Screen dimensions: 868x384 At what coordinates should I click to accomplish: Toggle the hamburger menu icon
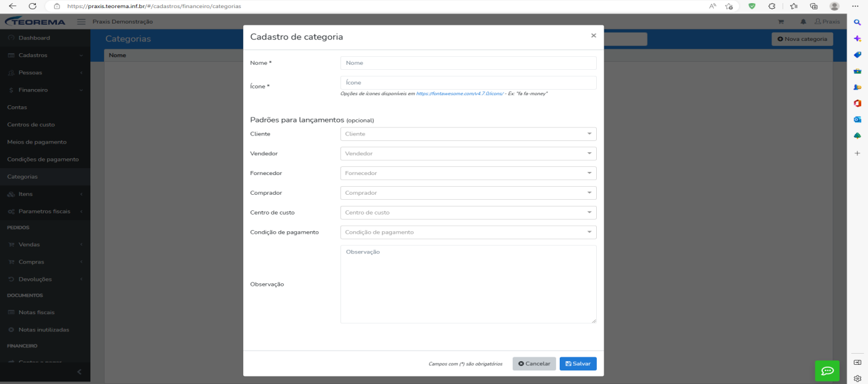tap(81, 22)
